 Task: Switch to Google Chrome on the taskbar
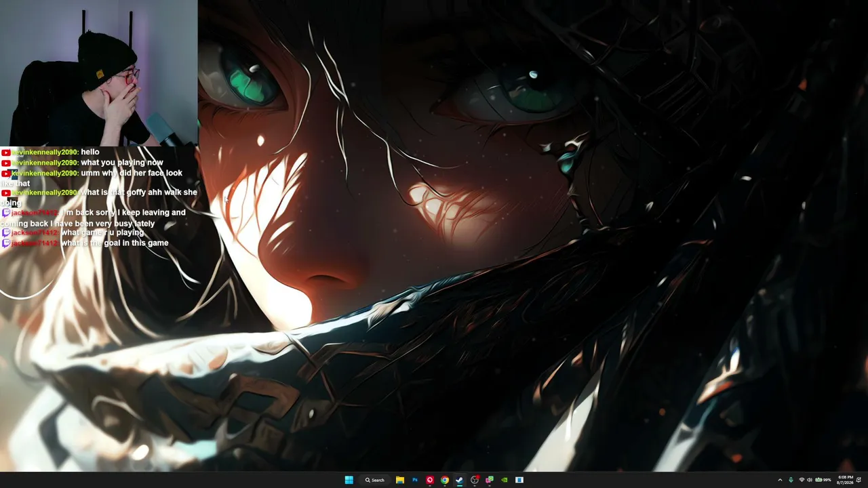tap(445, 480)
